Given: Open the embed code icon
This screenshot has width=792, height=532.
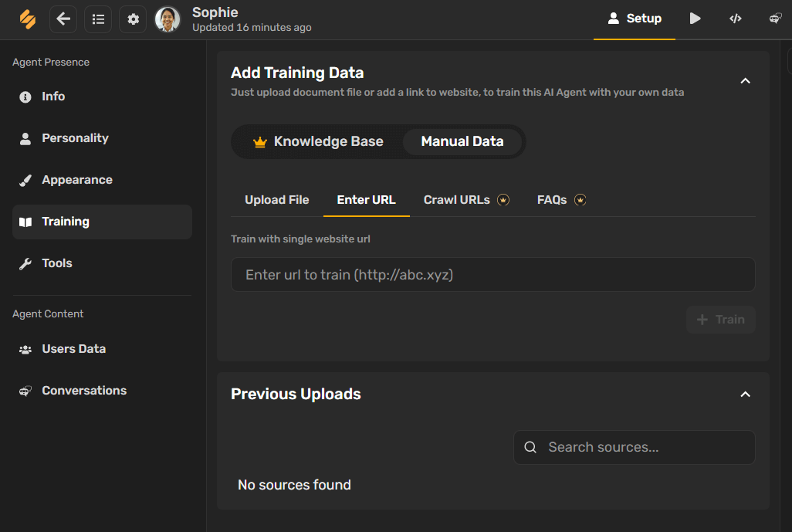Looking at the screenshot, I should point(736,19).
